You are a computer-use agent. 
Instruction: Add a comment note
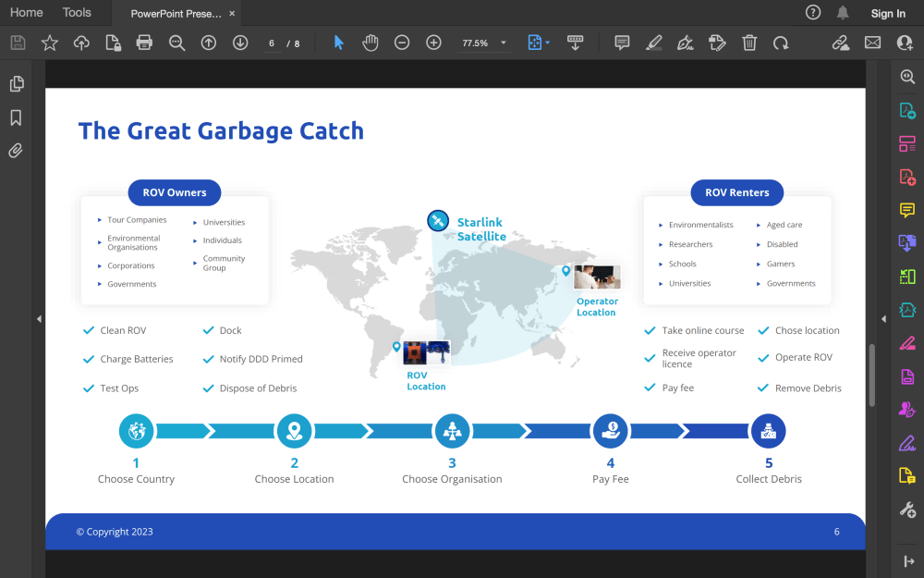tap(622, 43)
